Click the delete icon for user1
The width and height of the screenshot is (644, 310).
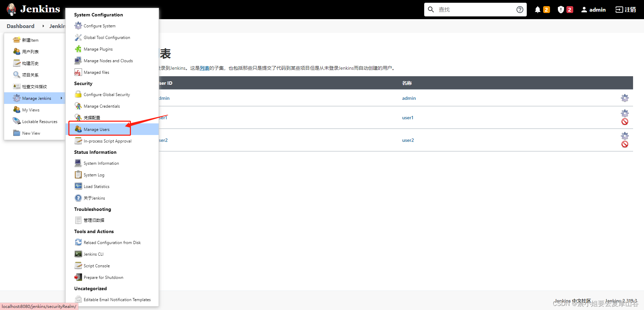(625, 122)
